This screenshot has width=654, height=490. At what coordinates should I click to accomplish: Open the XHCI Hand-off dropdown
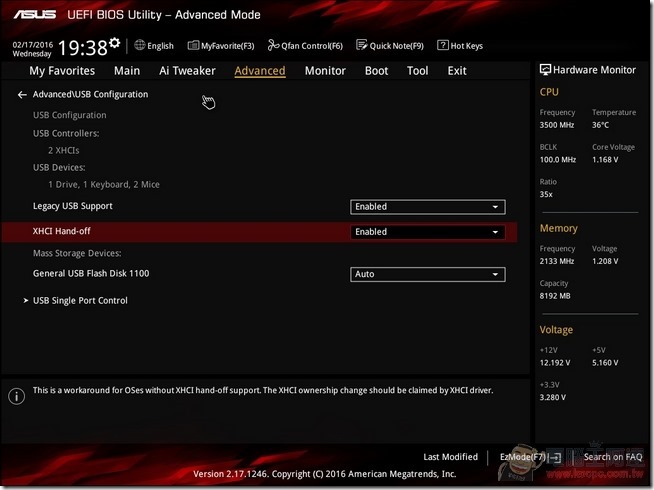click(x=428, y=232)
